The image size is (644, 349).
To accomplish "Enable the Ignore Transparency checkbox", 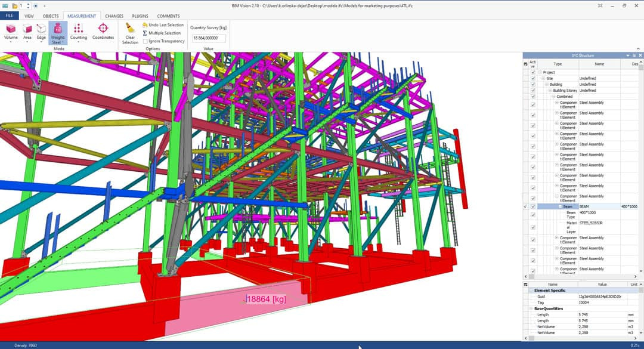I will click(145, 41).
